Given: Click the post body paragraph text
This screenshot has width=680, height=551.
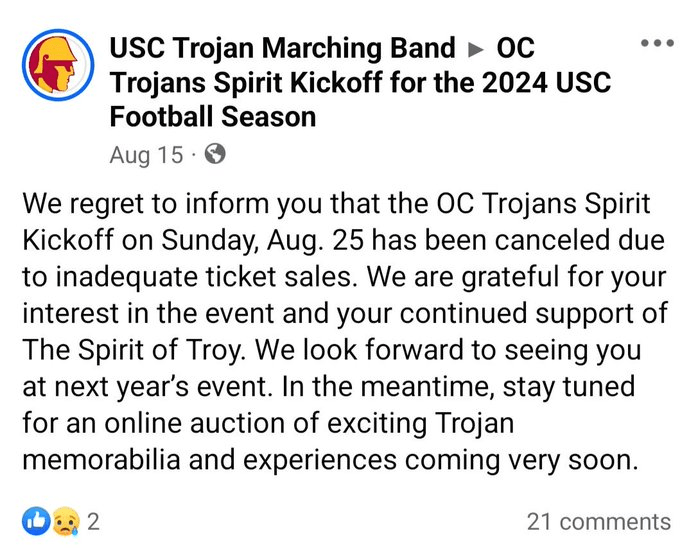Looking at the screenshot, I should pyautogui.click(x=340, y=331).
